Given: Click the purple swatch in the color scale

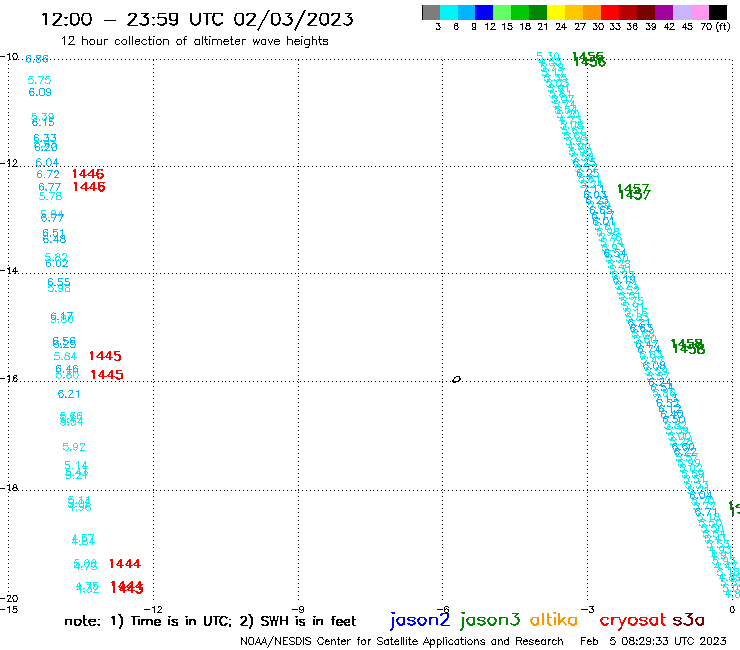Looking at the screenshot, I should point(664,12).
